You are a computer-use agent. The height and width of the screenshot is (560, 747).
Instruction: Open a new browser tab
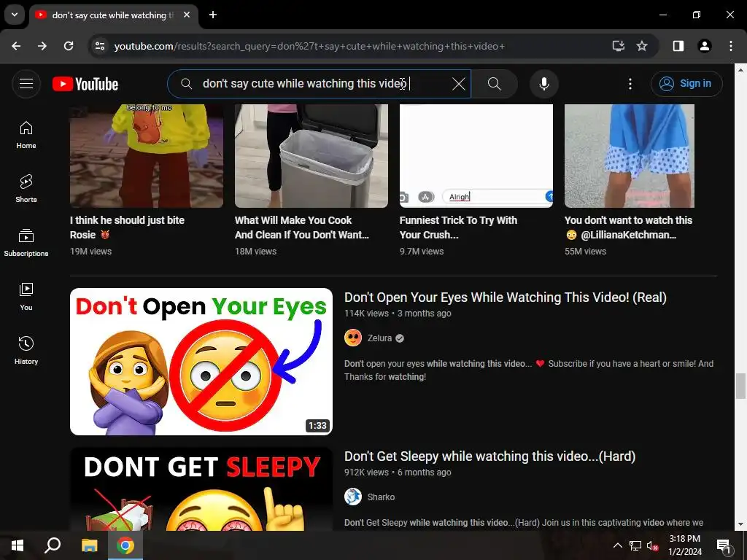pyautogui.click(x=213, y=15)
